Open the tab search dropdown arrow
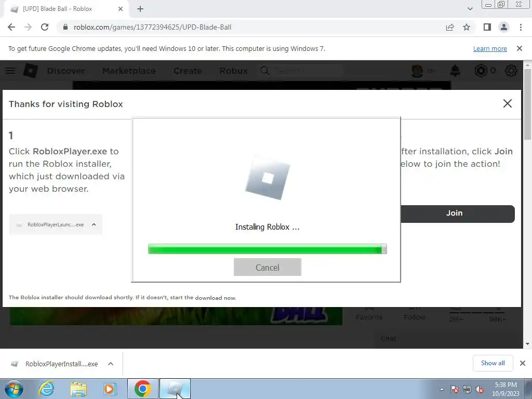 (470, 9)
